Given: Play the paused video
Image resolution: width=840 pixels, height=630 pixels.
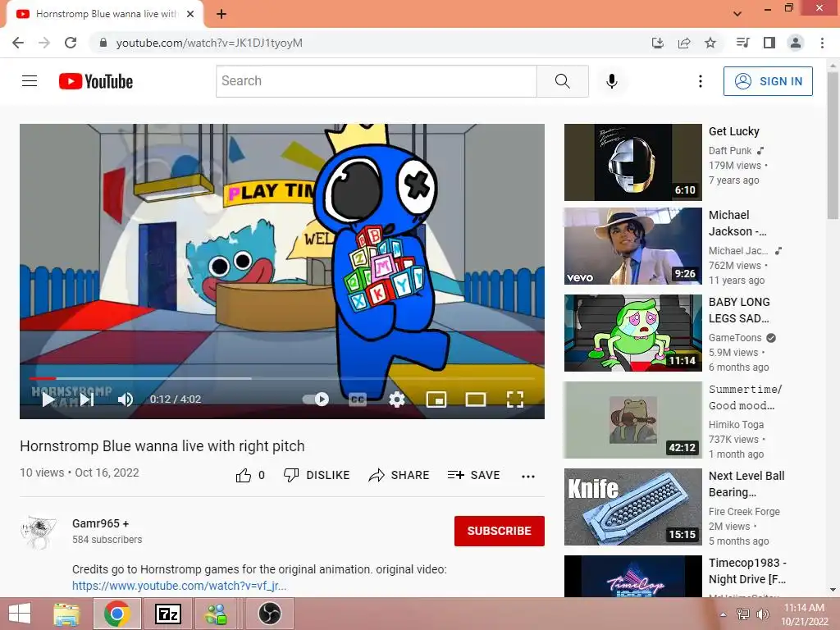Looking at the screenshot, I should (48, 399).
